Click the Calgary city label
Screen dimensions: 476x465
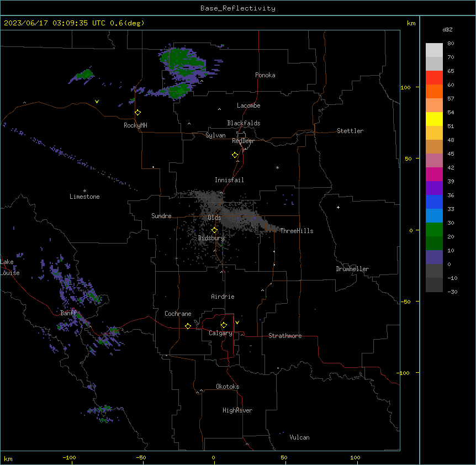coord(220,333)
